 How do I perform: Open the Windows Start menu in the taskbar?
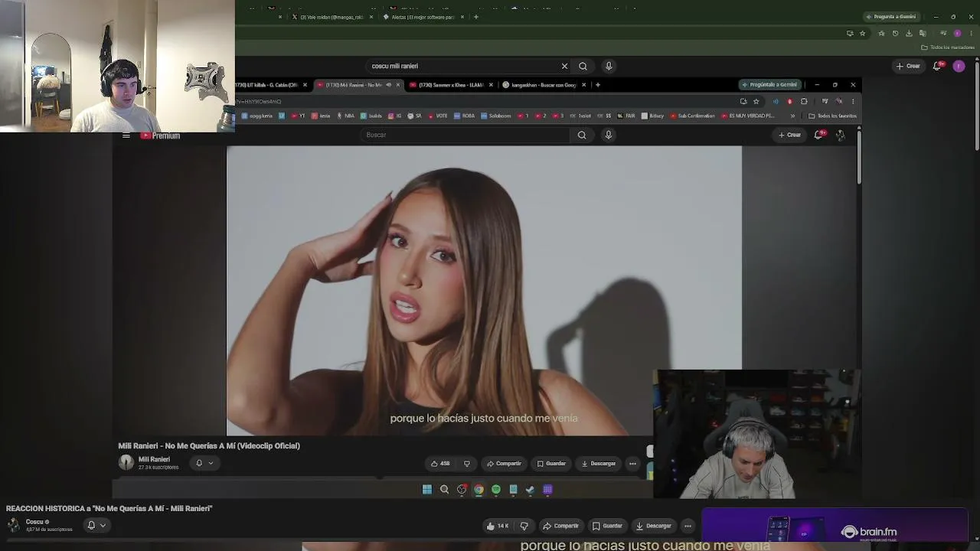pyautogui.click(x=427, y=490)
